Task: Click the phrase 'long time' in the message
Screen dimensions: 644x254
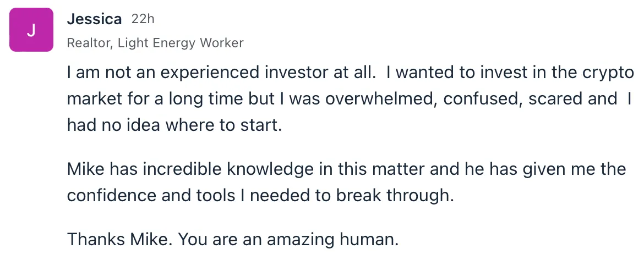Action: [206, 100]
